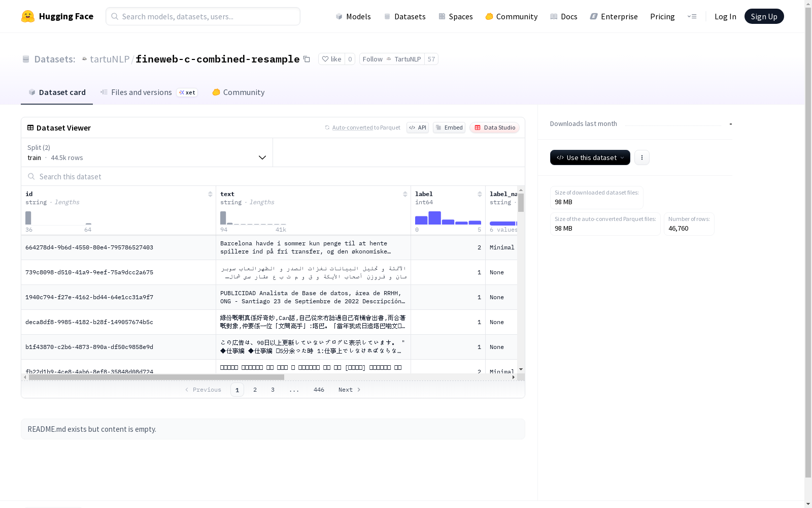
Task: Copy dataset name with the copy icon
Action: [307, 59]
